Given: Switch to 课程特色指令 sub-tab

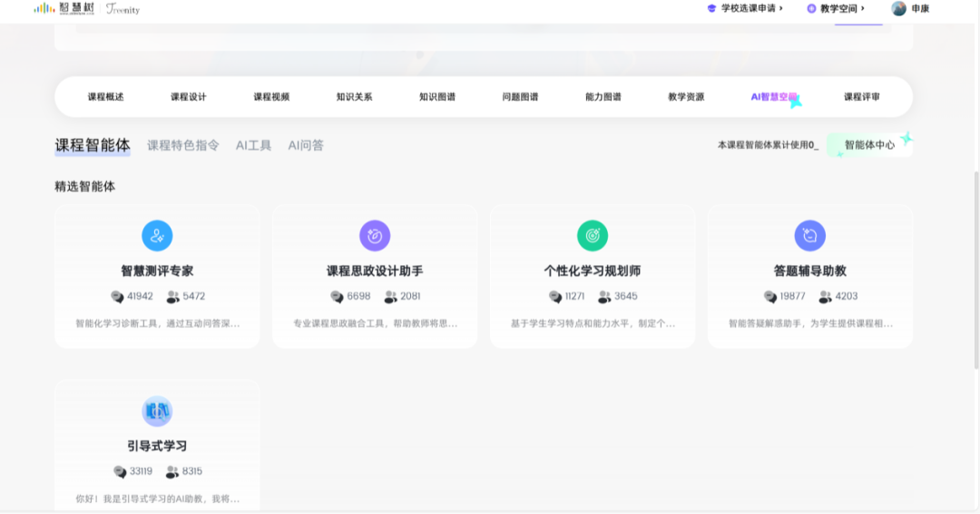Looking at the screenshot, I should [x=183, y=145].
